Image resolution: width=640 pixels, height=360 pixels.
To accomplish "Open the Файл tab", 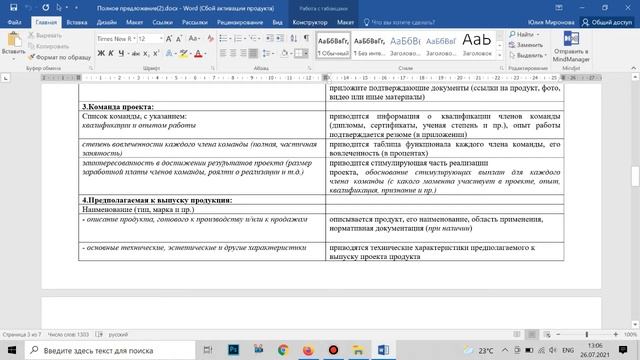I will pyautogui.click(x=14, y=22).
